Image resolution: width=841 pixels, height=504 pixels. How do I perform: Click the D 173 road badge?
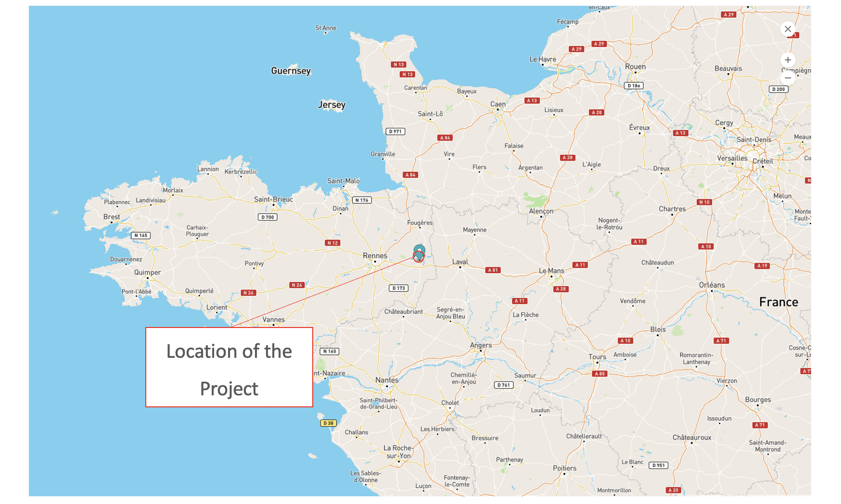click(x=398, y=288)
